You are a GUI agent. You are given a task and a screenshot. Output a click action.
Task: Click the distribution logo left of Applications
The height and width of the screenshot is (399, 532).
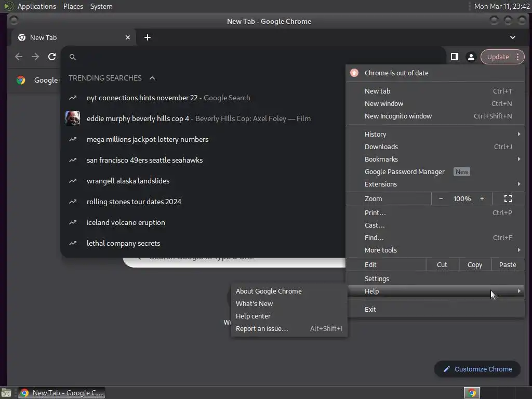coord(9,6)
